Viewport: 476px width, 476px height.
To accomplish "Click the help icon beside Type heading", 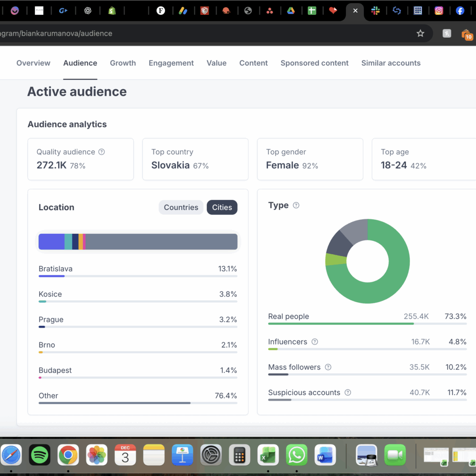I will point(296,205).
